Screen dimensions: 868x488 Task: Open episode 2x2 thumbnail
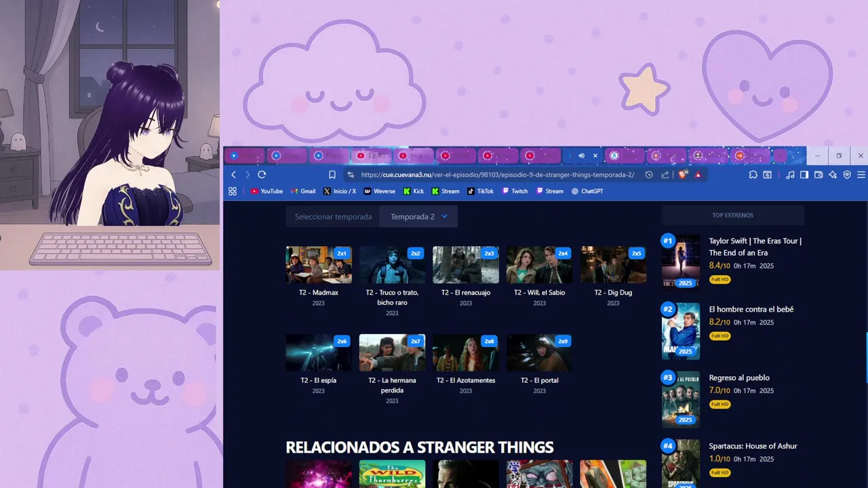pos(392,264)
